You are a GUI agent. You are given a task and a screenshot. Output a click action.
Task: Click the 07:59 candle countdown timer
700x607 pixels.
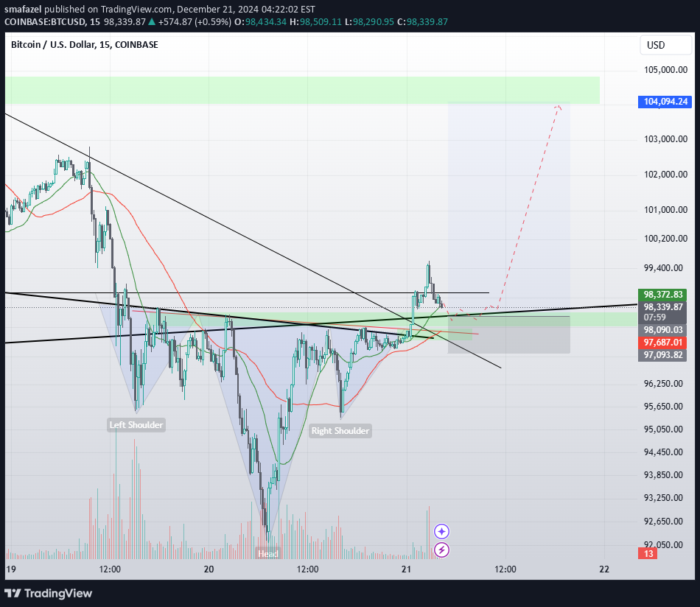click(x=654, y=317)
